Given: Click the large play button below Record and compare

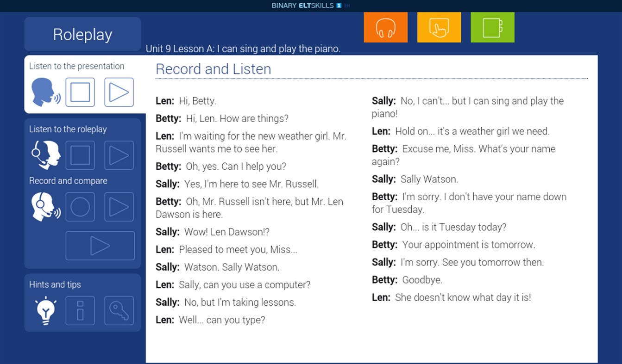Looking at the screenshot, I should pyautogui.click(x=100, y=245).
